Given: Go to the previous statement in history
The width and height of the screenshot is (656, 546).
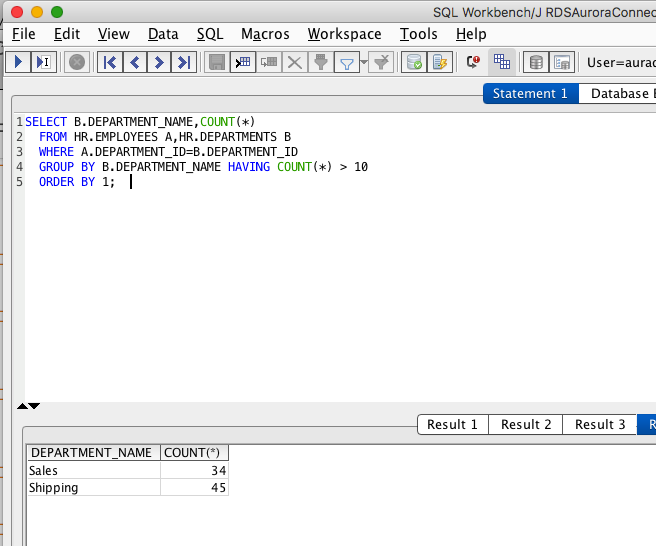Looking at the screenshot, I should point(134,62).
